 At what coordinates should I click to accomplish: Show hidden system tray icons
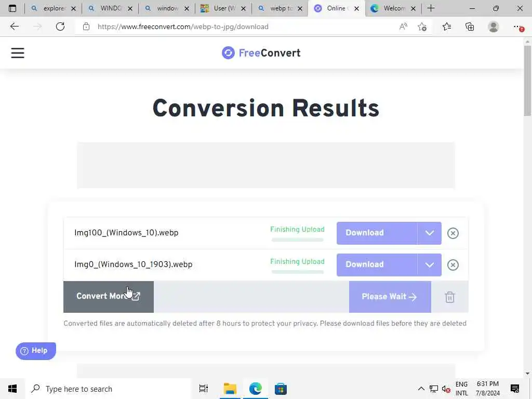click(421, 389)
